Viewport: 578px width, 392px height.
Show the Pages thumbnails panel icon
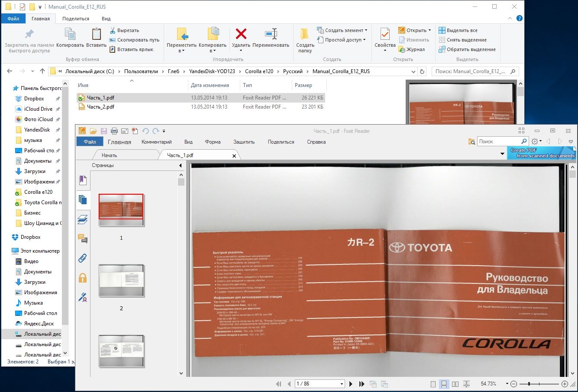point(83,200)
